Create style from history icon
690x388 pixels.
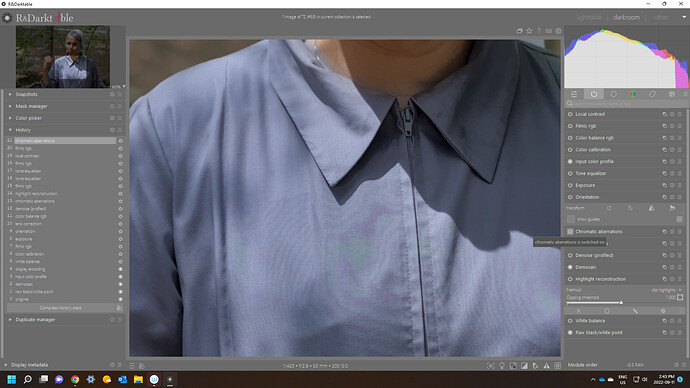(119, 308)
